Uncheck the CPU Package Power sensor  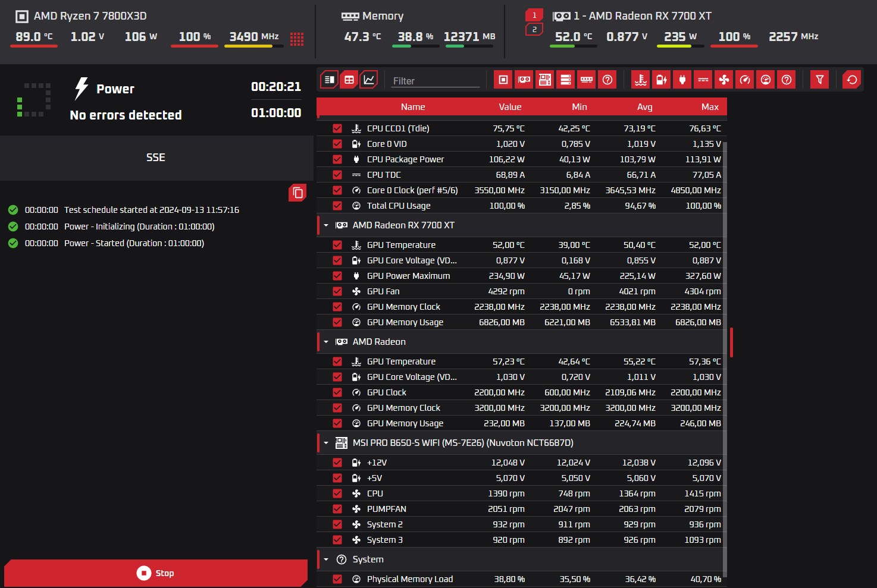point(337,159)
